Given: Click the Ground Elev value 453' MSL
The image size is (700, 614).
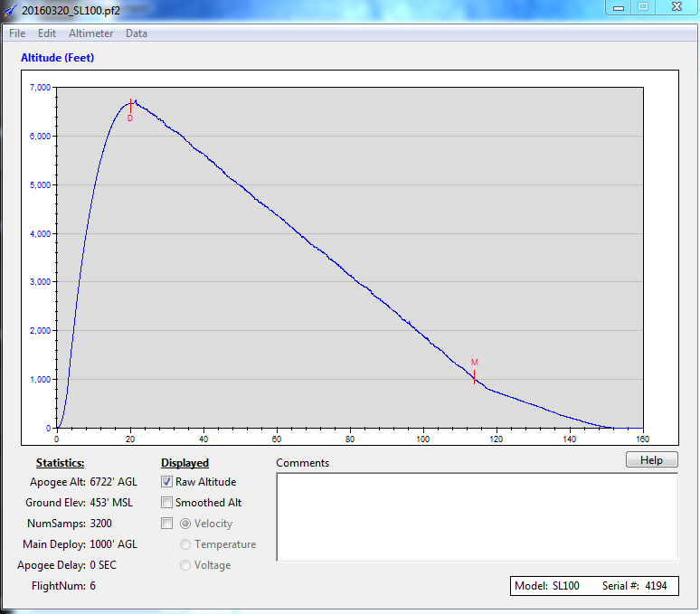Looking at the screenshot, I should (111, 503).
